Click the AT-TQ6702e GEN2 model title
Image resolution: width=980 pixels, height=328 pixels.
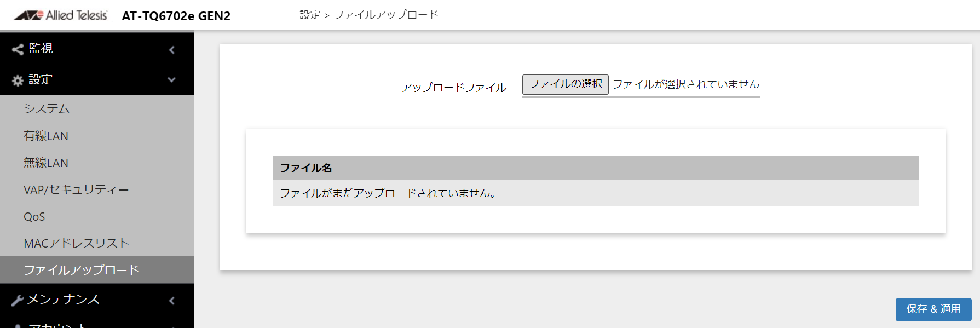176,16
